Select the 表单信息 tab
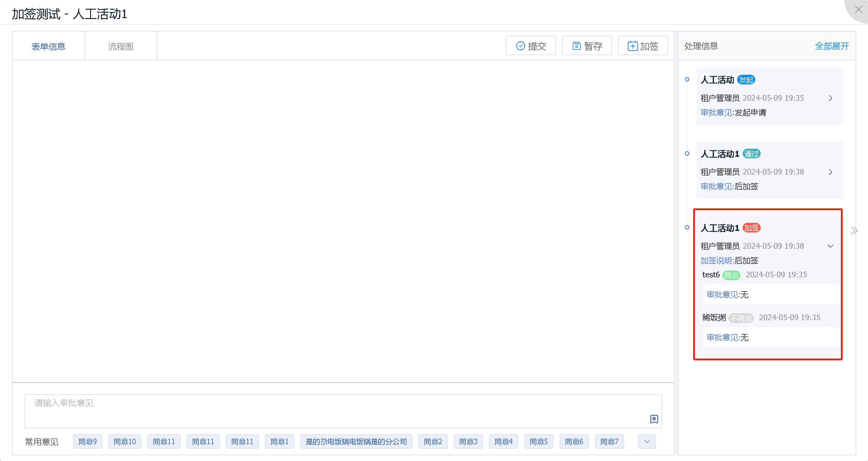This screenshot has height=461, width=868. tap(48, 46)
